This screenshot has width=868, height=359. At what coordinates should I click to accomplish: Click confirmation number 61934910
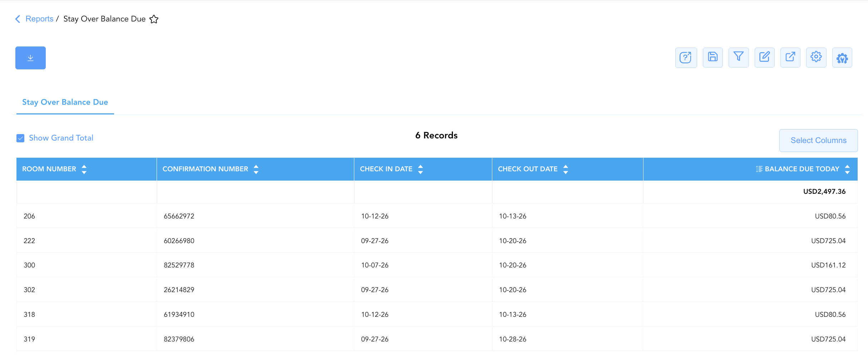click(x=179, y=315)
